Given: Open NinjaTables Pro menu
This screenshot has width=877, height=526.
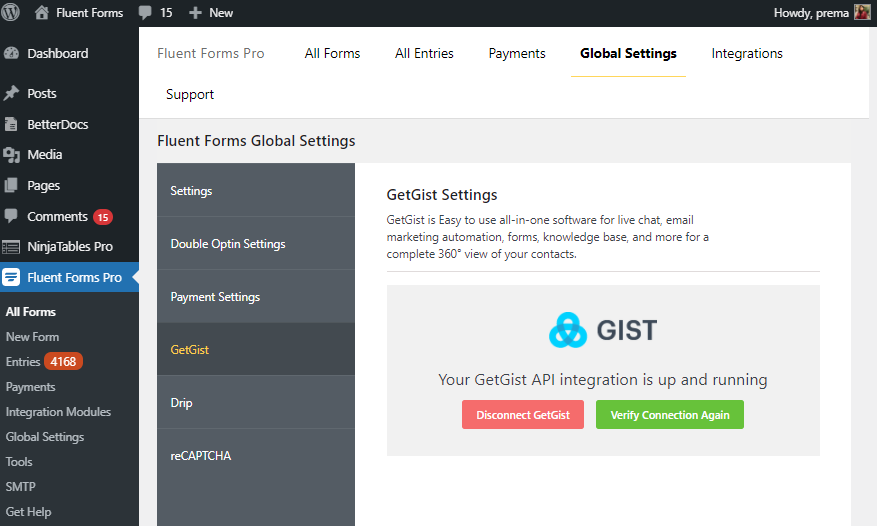Looking at the screenshot, I should [69, 246].
